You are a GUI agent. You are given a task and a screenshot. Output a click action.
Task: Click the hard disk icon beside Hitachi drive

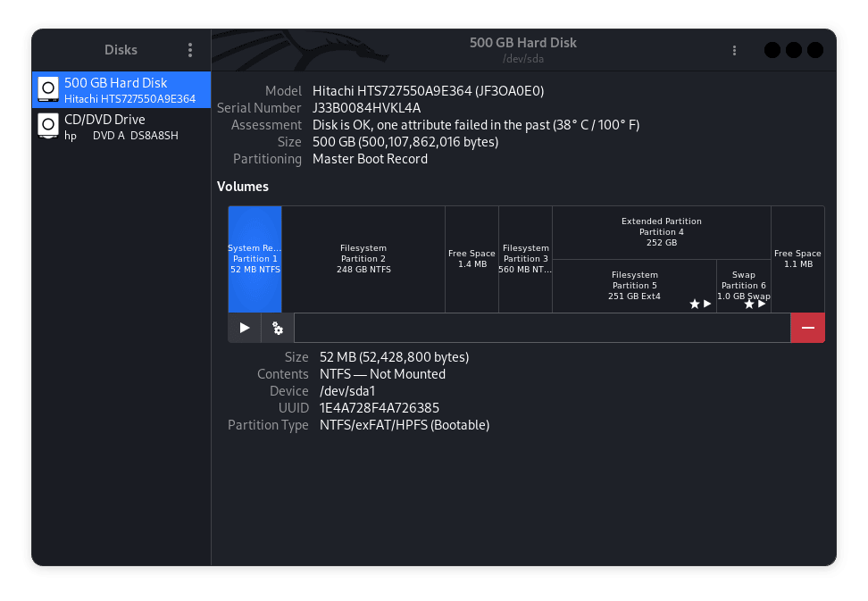47,89
